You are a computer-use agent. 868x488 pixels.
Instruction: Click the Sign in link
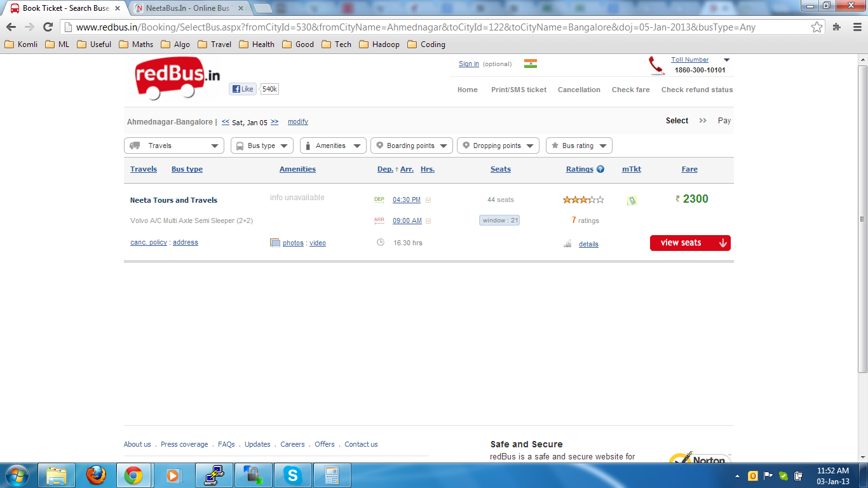tap(469, 64)
